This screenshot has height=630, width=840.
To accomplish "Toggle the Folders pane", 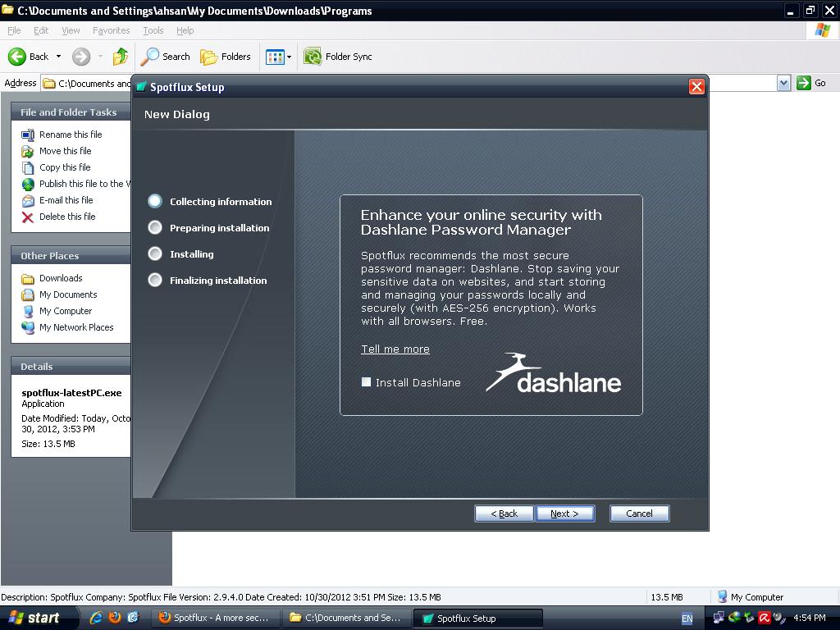I will (225, 57).
